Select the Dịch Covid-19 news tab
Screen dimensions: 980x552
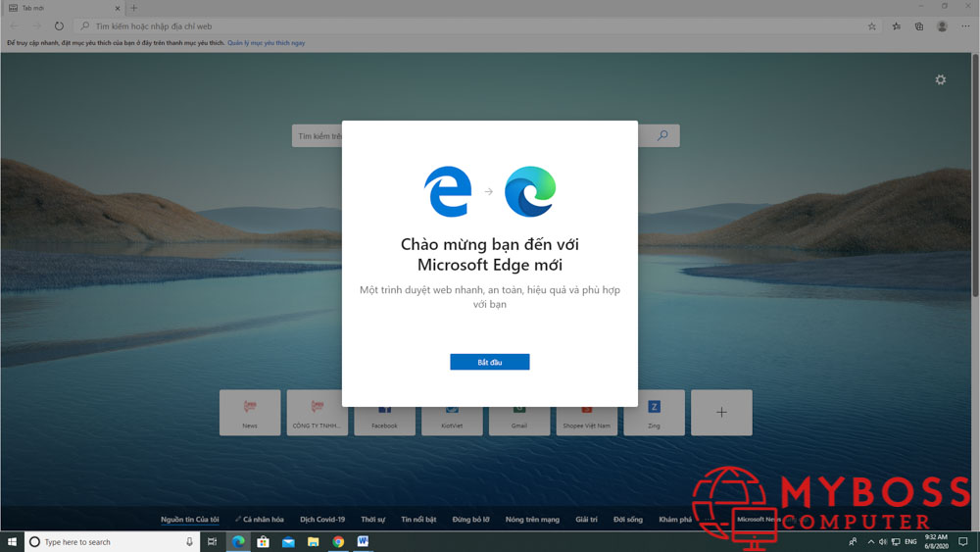(x=322, y=520)
